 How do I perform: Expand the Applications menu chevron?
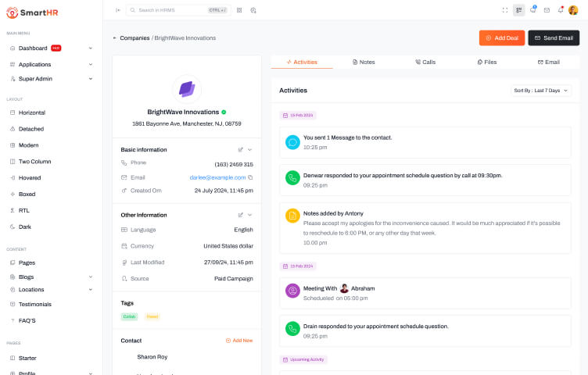(91, 64)
